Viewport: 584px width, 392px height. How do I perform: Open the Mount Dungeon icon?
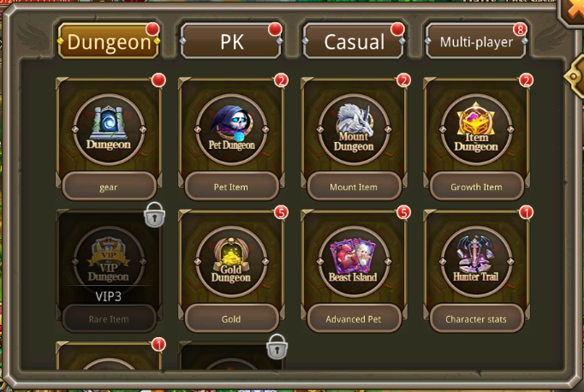point(354,129)
